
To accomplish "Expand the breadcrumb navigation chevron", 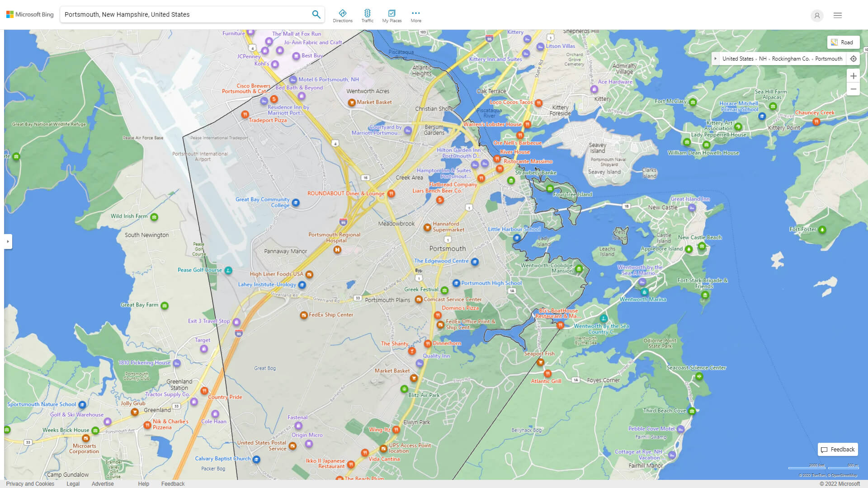I will tap(716, 58).
